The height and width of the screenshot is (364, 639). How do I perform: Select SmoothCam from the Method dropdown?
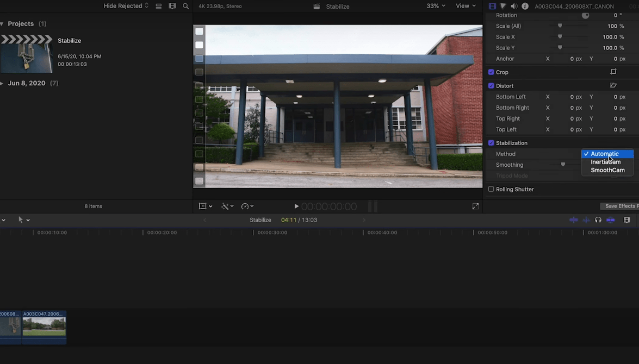pos(606,170)
